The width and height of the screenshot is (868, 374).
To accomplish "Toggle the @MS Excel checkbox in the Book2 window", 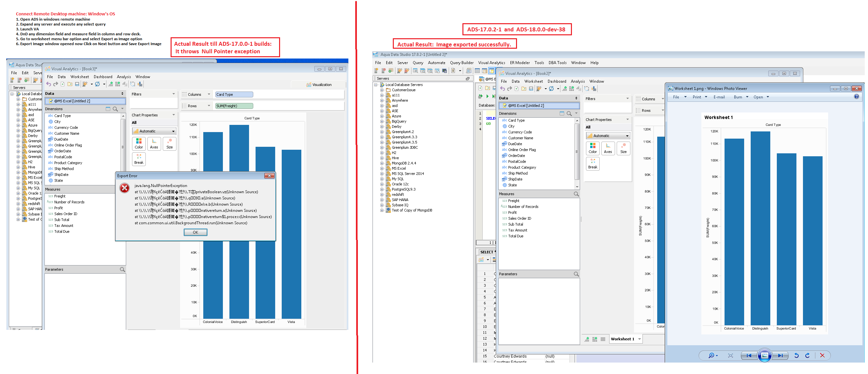I will (x=505, y=106).
